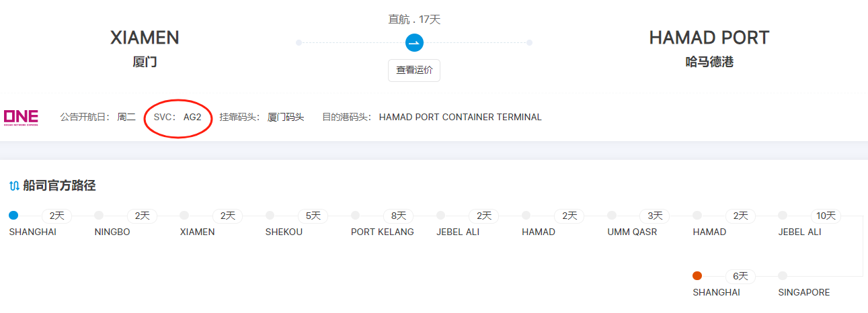The image size is (868, 313).
Task: Select the blue SHANGHAI starting port dot
Action: (13, 216)
